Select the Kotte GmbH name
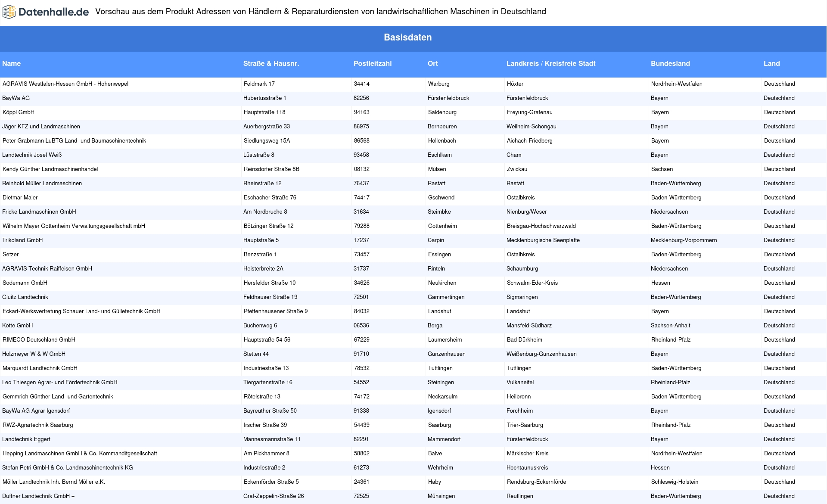 click(18, 326)
